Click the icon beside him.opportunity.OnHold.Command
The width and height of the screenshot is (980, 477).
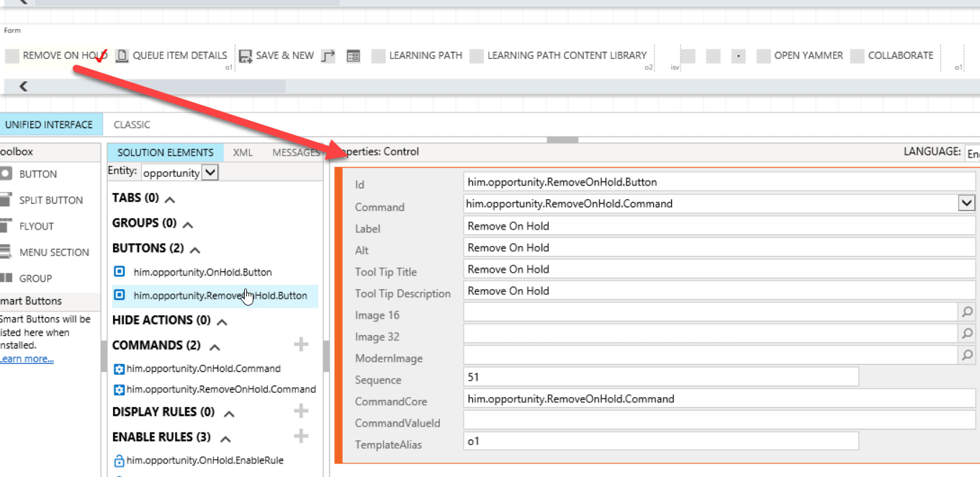(x=120, y=368)
